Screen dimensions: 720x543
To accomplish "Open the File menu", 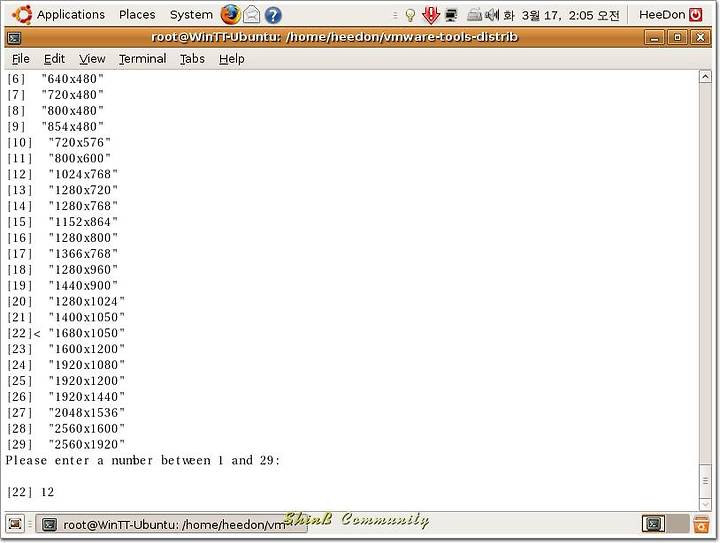I will pyautogui.click(x=21, y=59).
